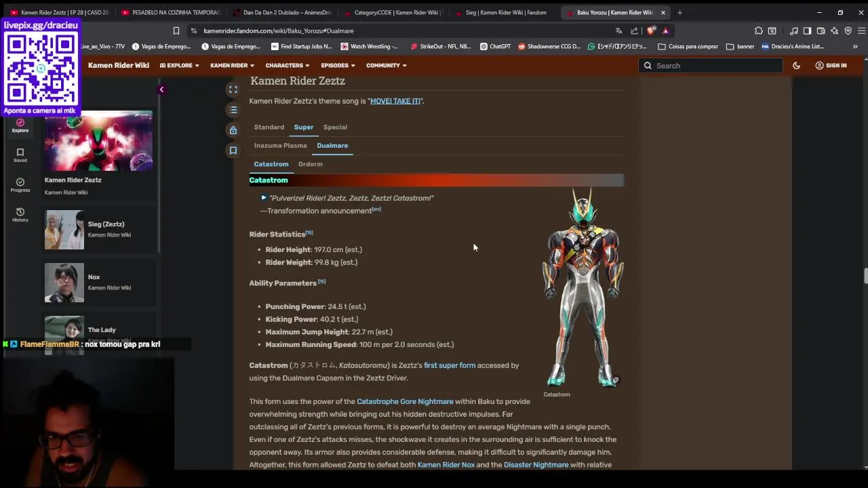The width and height of the screenshot is (868, 488).
Task: Close the Baku Yorozu browser tab
Action: (x=663, y=12)
